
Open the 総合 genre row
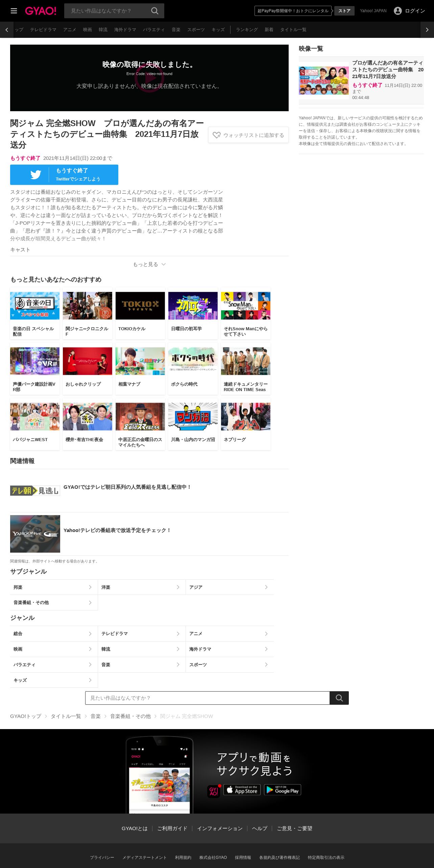click(54, 634)
